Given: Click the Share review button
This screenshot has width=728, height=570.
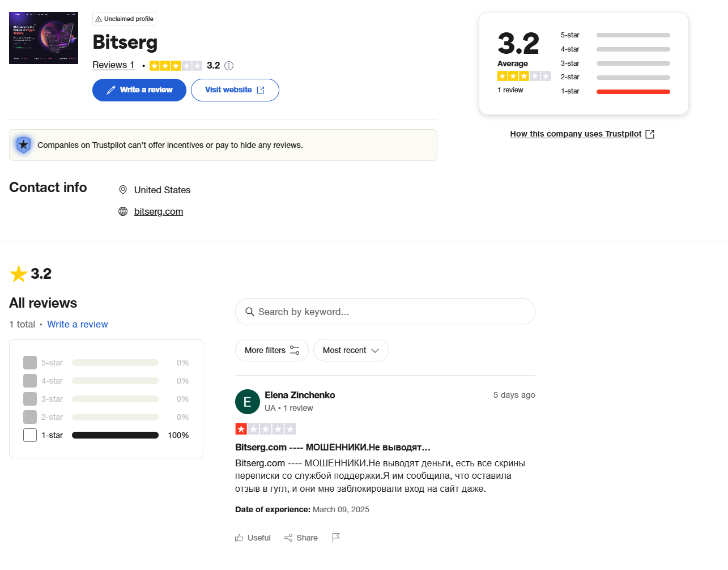Looking at the screenshot, I should coord(301,538).
